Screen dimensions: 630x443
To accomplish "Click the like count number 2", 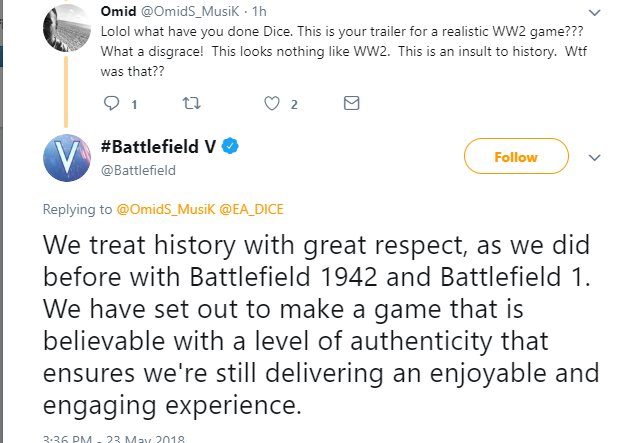I will (294, 103).
